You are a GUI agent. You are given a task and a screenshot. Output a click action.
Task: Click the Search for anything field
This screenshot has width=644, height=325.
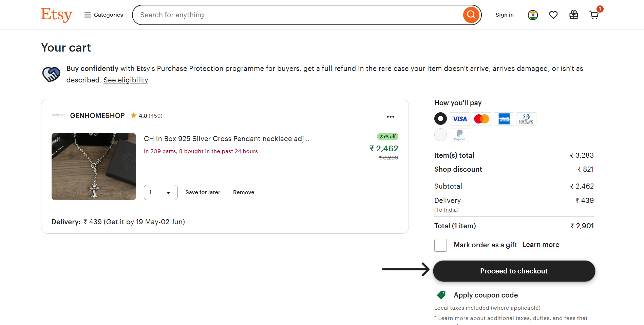[x=299, y=15]
